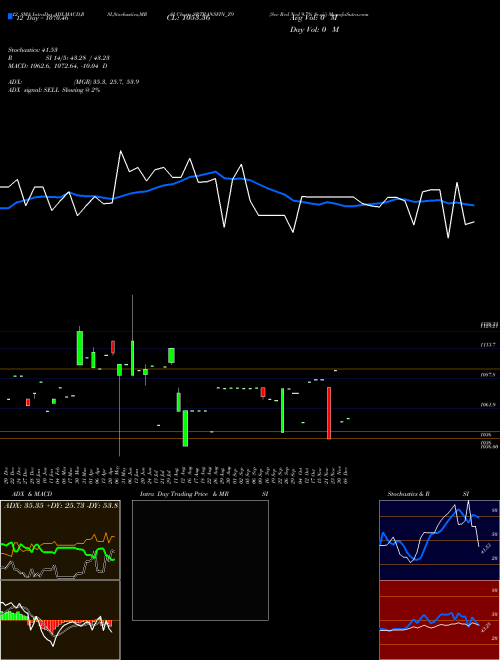Image resolution: width=500 pixels, height=660 pixels.
Task: Click the 43.23 value in RSI panel
Action: point(485,627)
